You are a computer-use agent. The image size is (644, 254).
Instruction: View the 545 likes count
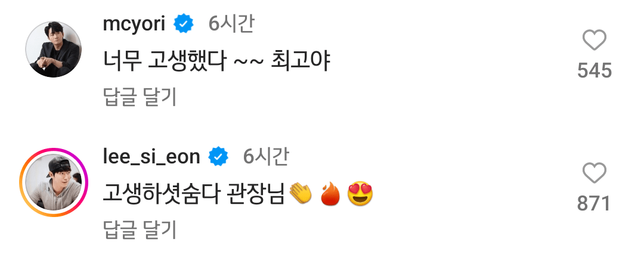pos(595,71)
